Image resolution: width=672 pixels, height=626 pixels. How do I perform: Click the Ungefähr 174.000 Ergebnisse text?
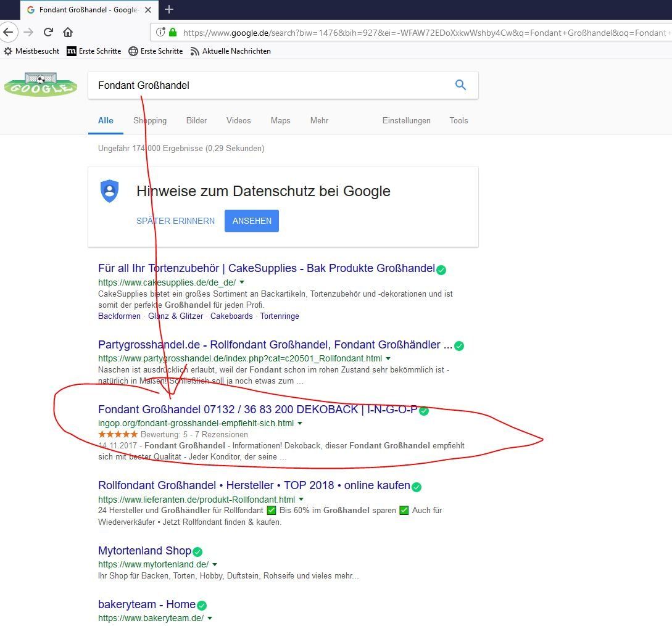click(x=181, y=148)
